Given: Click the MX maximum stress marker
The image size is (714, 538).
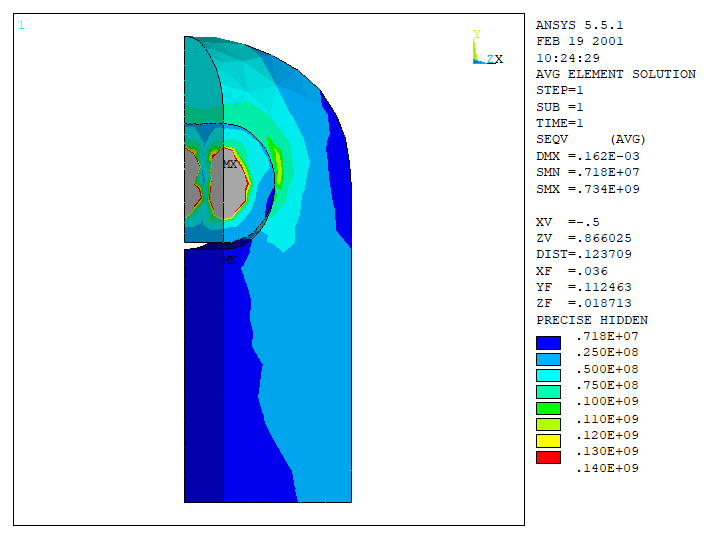Looking at the screenshot, I should coord(230,164).
